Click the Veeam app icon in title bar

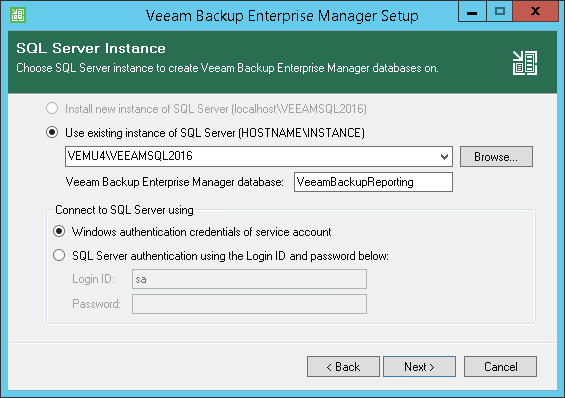pos(18,15)
